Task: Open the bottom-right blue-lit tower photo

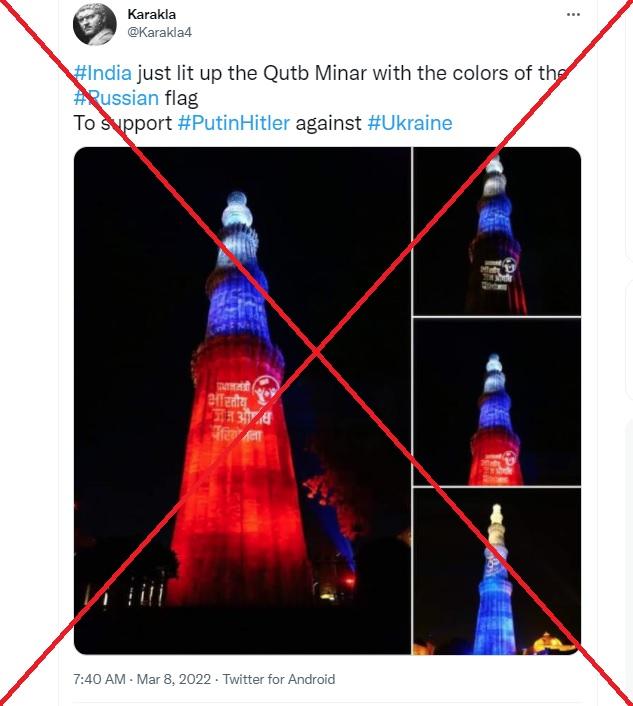Action: (x=497, y=571)
